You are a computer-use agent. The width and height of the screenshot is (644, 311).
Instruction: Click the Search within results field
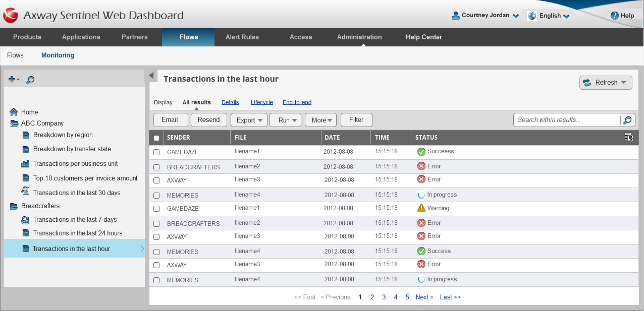[567, 120]
